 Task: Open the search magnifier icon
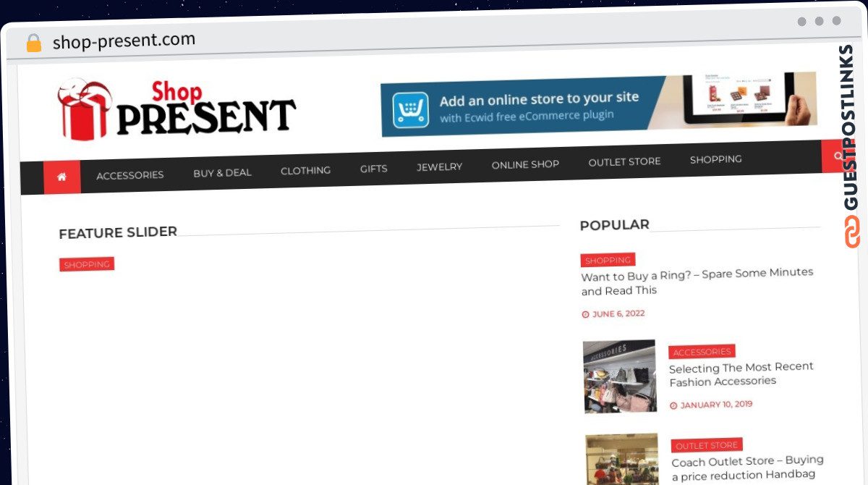click(x=838, y=156)
